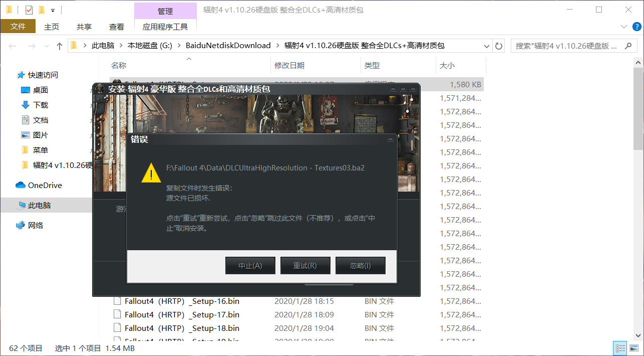
Task: Select file Fallout4 (HRTP) _Setup-17.bin
Action: coord(182,315)
